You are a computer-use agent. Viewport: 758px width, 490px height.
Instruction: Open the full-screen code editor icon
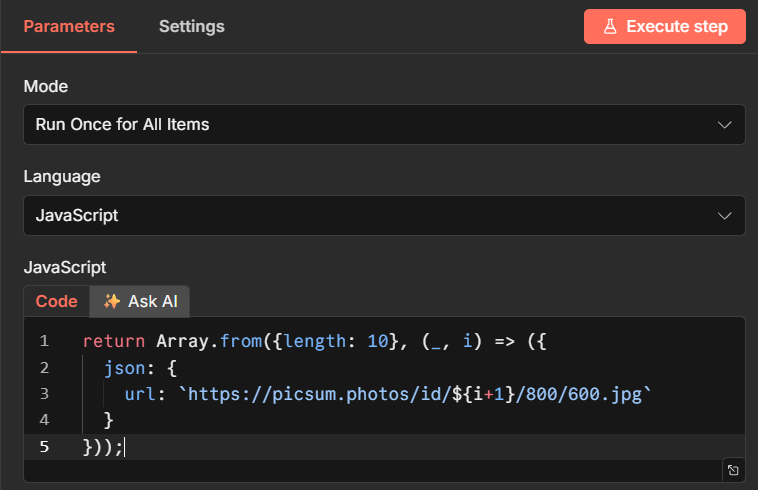click(732, 470)
